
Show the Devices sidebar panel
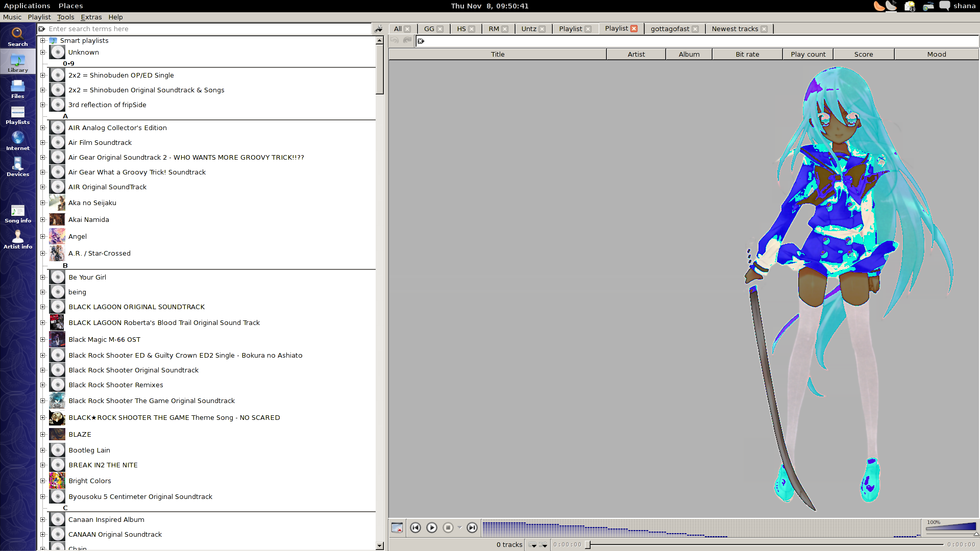(17, 167)
